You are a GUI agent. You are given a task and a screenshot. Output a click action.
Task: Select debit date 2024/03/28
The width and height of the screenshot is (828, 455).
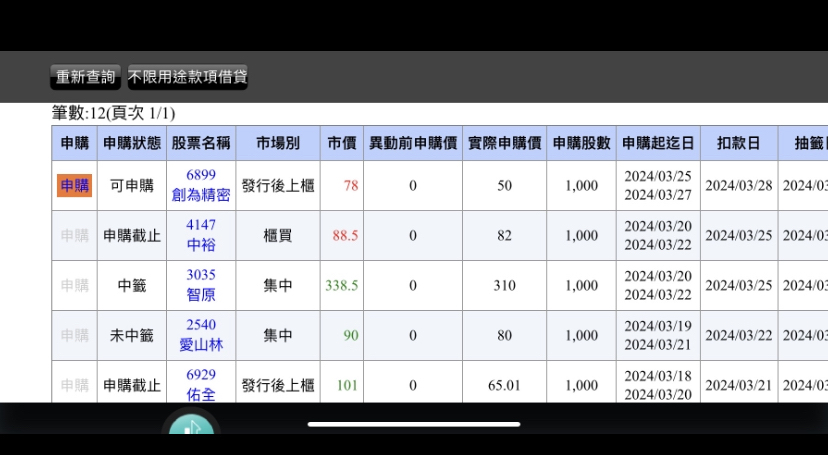point(739,186)
